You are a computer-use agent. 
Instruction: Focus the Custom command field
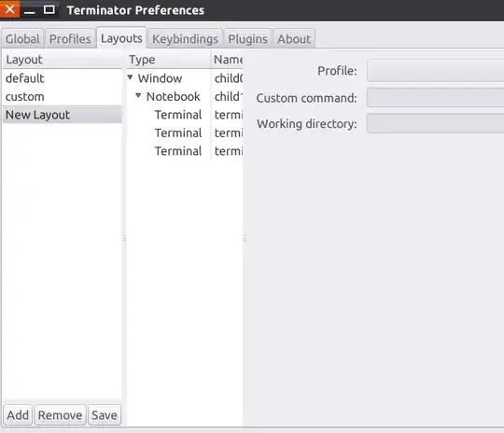[435, 97]
